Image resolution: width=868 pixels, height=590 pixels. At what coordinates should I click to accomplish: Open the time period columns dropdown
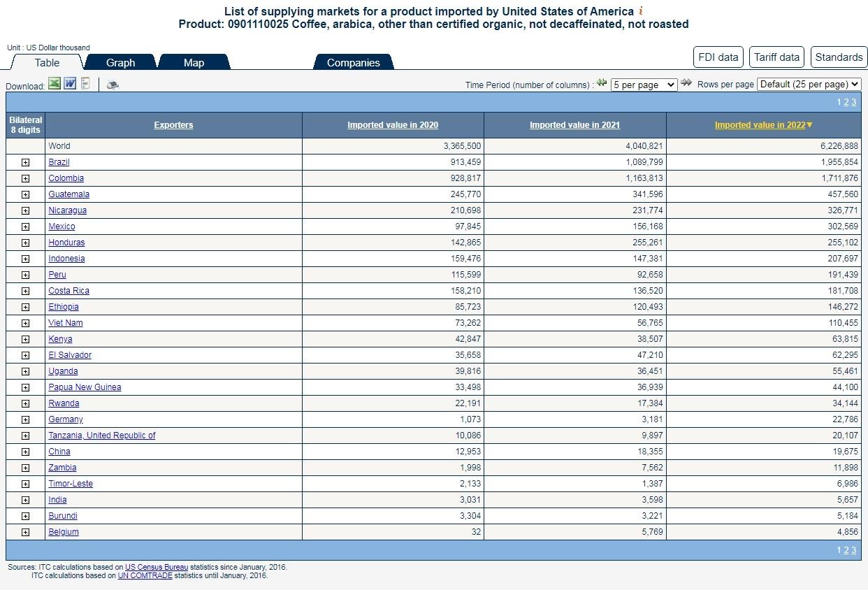(x=644, y=85)
